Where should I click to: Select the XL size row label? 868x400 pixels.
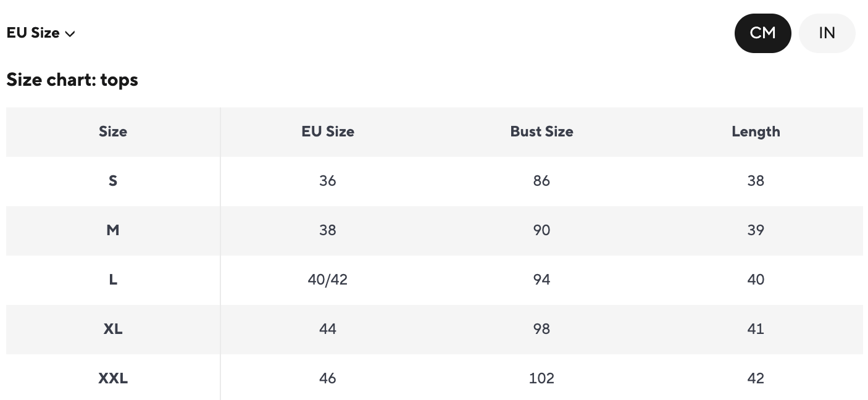coord(113,329)
